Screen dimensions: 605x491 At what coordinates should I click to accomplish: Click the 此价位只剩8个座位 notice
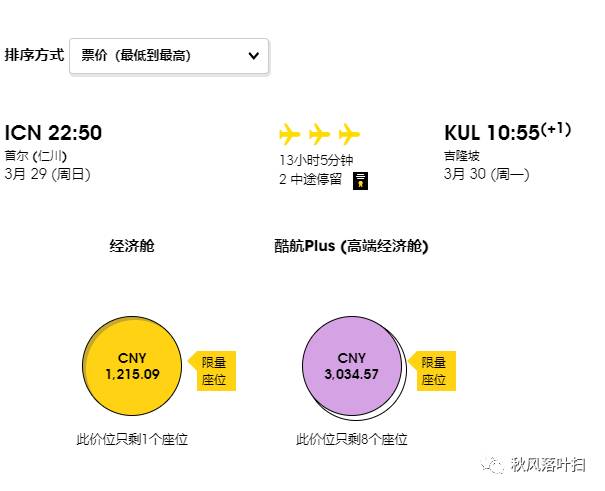pos(352,439)
